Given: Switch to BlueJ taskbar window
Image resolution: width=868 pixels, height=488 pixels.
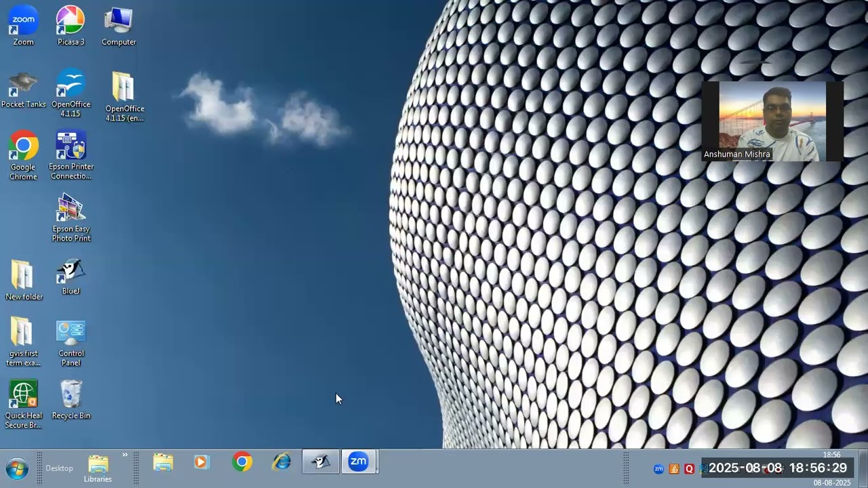Looking at the screenshot, I should click(321, 462).
